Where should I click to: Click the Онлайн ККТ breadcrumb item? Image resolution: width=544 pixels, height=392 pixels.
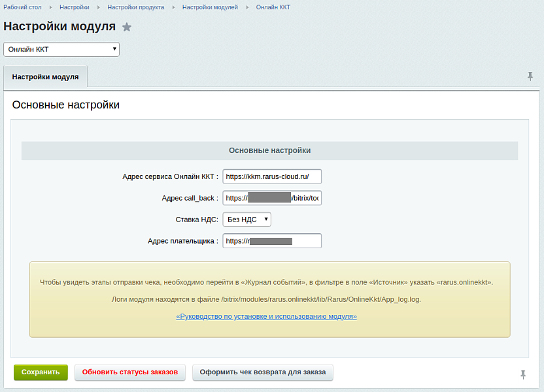pyautogui.click(x=273, y=7)
